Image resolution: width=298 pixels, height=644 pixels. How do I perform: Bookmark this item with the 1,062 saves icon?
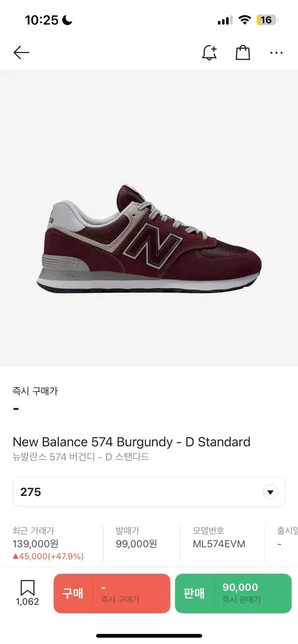tap(27, 592)
